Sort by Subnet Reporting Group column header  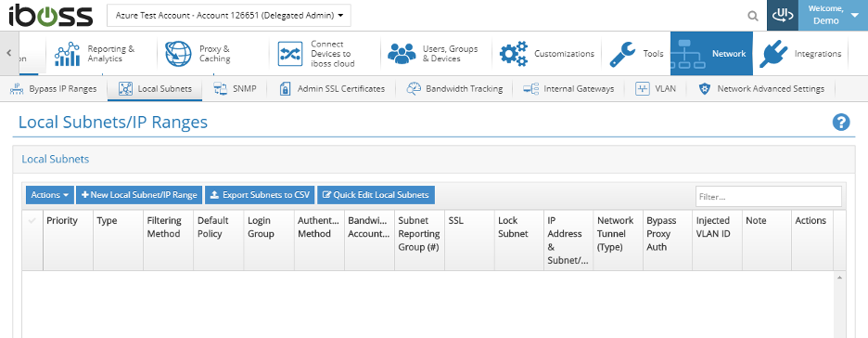(x=419, y=240)
